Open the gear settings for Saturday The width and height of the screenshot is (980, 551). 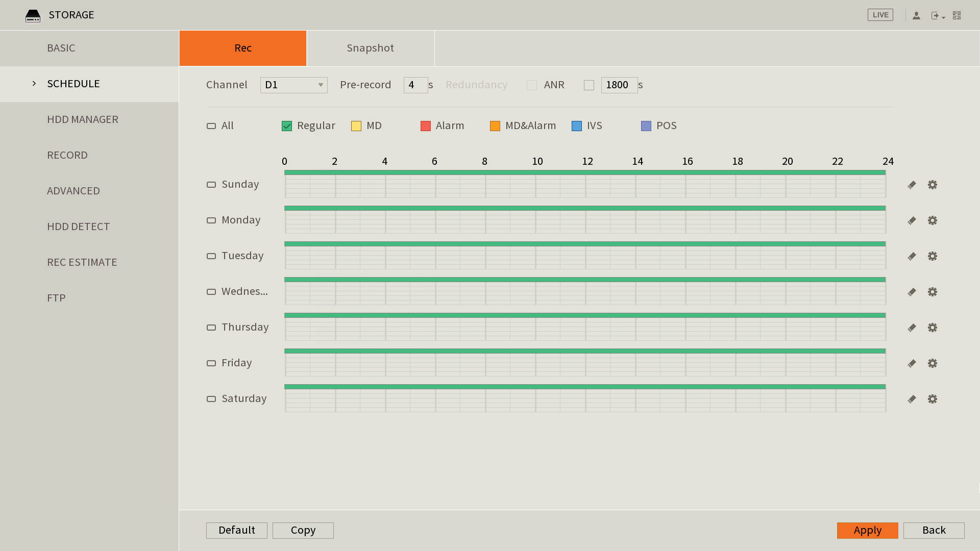(x=932, y=399)
